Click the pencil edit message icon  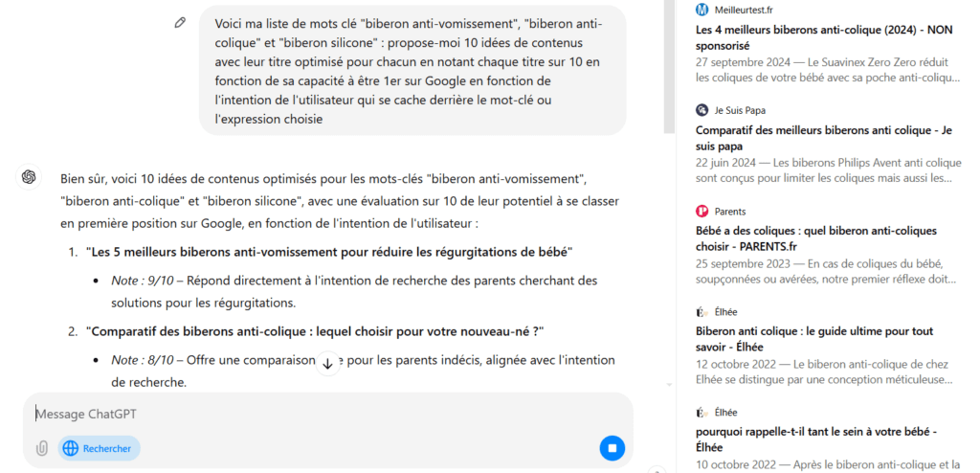click(180, 23)
